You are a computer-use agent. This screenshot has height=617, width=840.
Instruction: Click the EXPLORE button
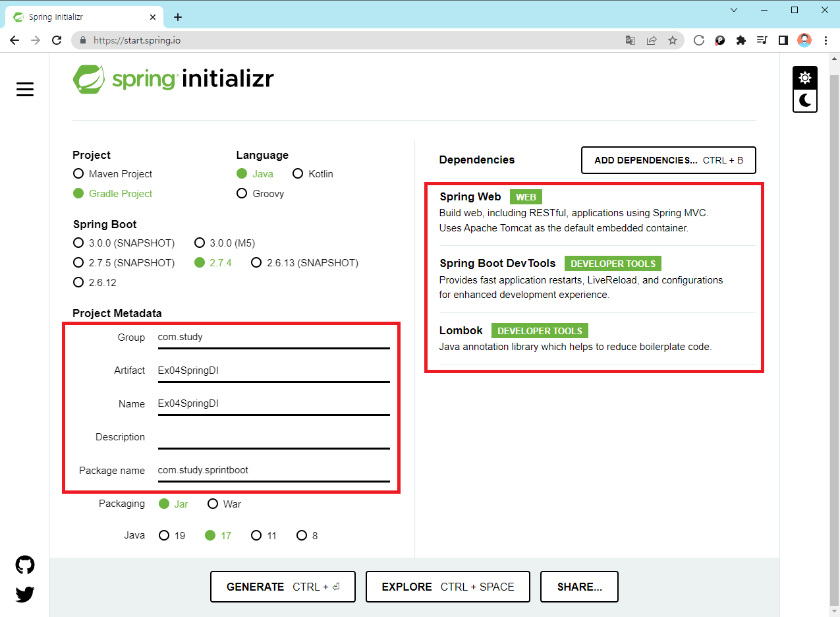[448, 587]
